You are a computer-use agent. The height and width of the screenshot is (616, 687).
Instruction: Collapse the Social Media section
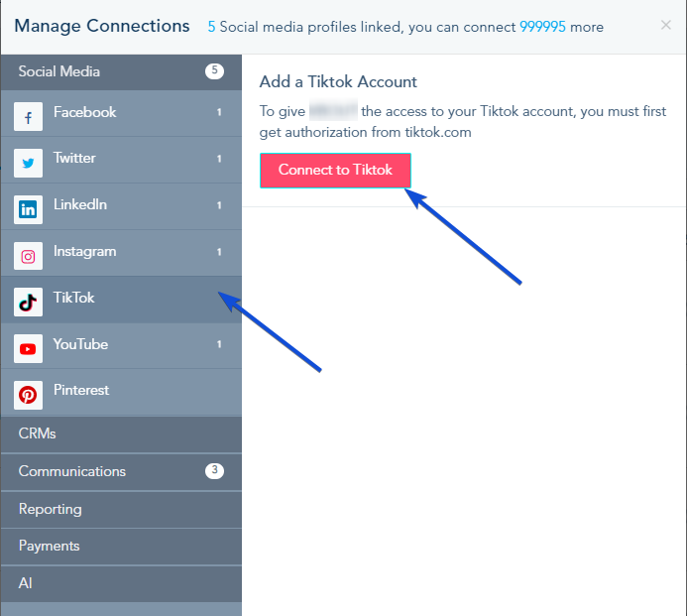click(121, 71)
